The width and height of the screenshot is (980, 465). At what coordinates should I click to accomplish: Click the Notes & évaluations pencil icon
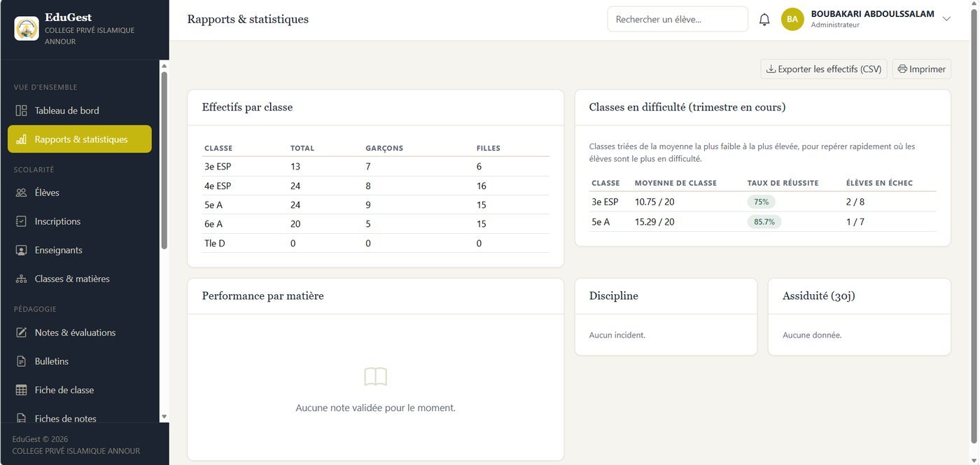(x=21, y=333)
